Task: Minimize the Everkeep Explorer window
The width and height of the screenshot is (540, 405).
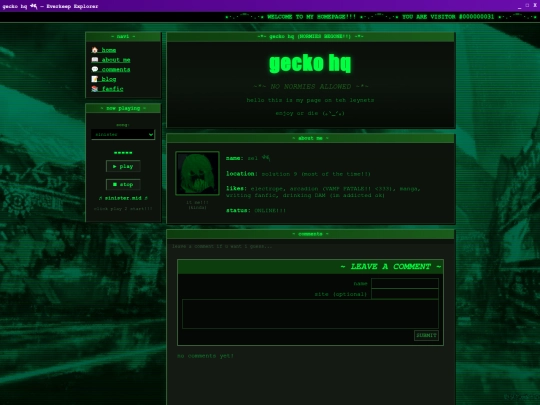Action: coord(519,6)
